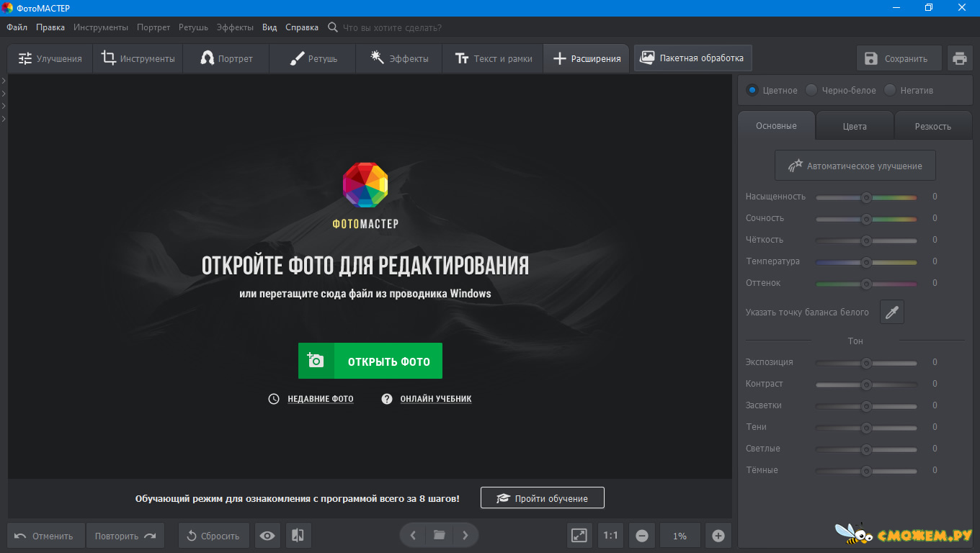
Task: Open the Недавние фото link
Action: click(321, 399)
